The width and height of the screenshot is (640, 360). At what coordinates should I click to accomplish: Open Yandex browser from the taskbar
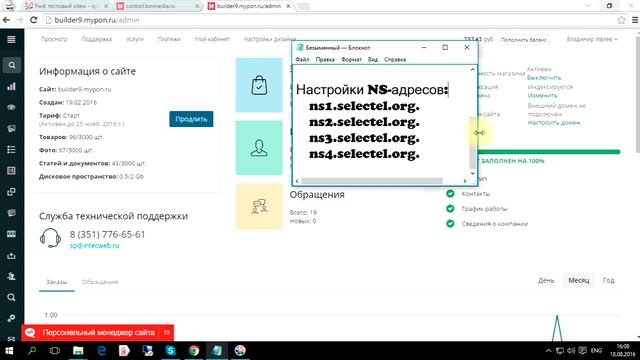coord(124,351)
